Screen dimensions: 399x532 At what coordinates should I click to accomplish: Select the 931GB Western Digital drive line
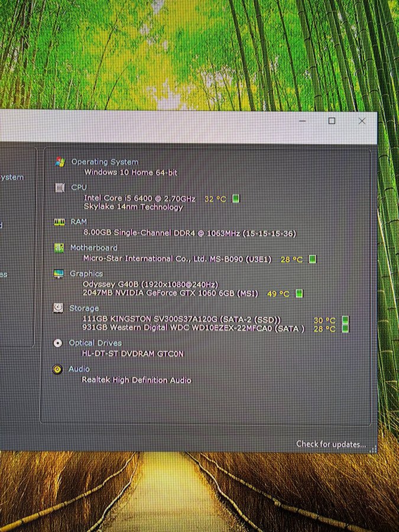[x=193, y=328]
